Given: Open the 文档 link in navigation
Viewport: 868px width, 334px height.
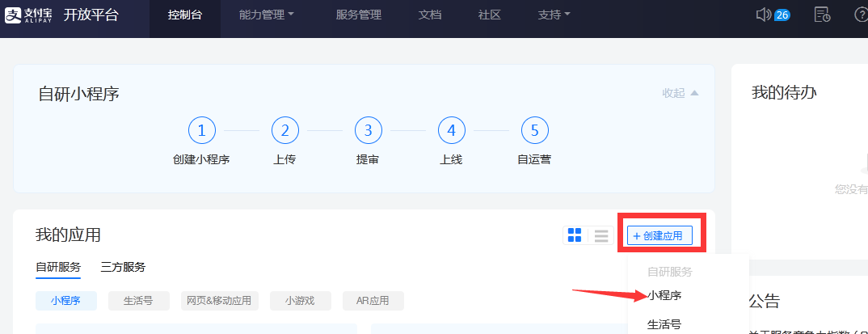Looking at the screenshot, I should [430, 15].
